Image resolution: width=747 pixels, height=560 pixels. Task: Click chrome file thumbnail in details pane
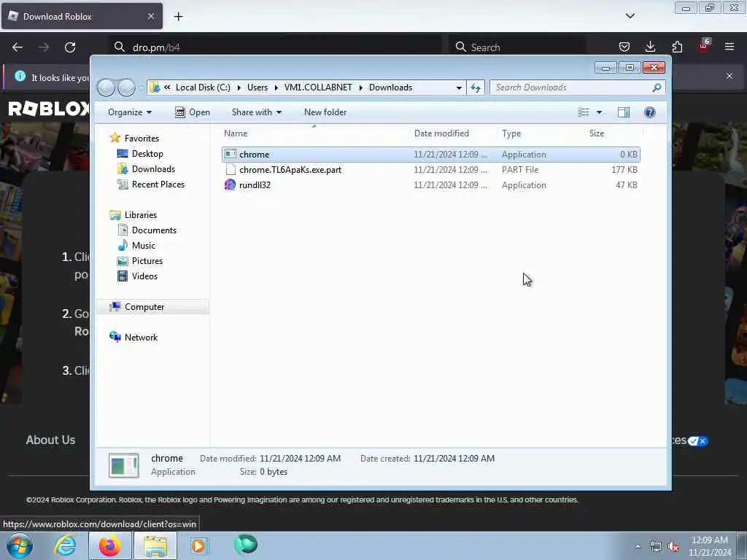click(124, 465)
